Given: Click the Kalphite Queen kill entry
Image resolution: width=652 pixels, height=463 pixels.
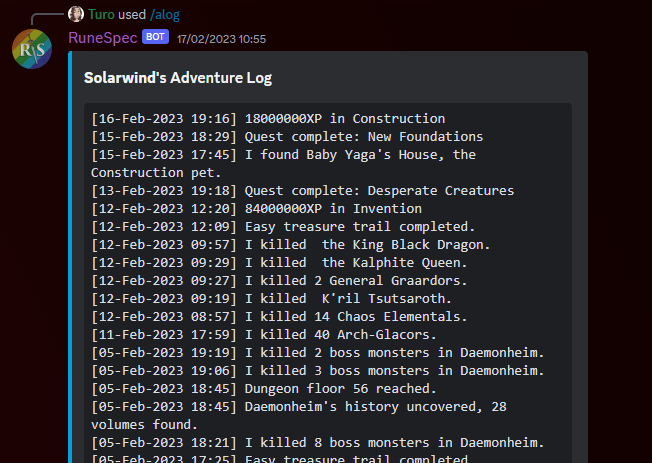Looking at the screenshot, I should 279,262.
